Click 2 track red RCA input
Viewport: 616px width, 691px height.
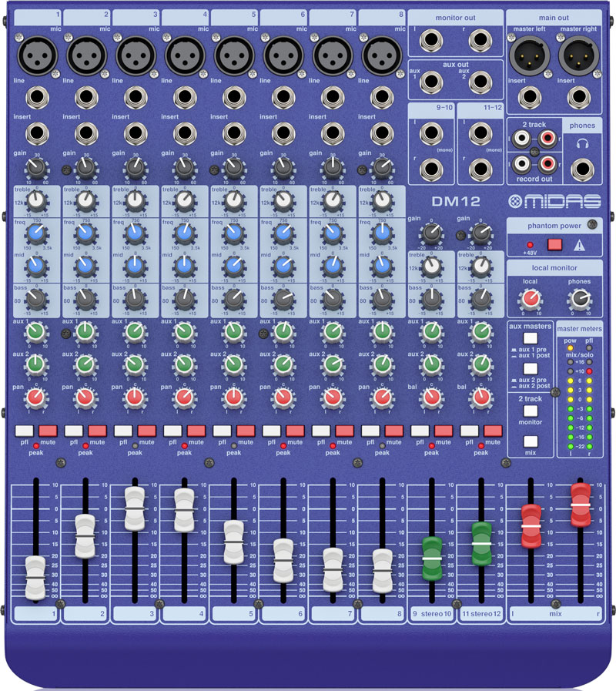[x=547, y=139]
